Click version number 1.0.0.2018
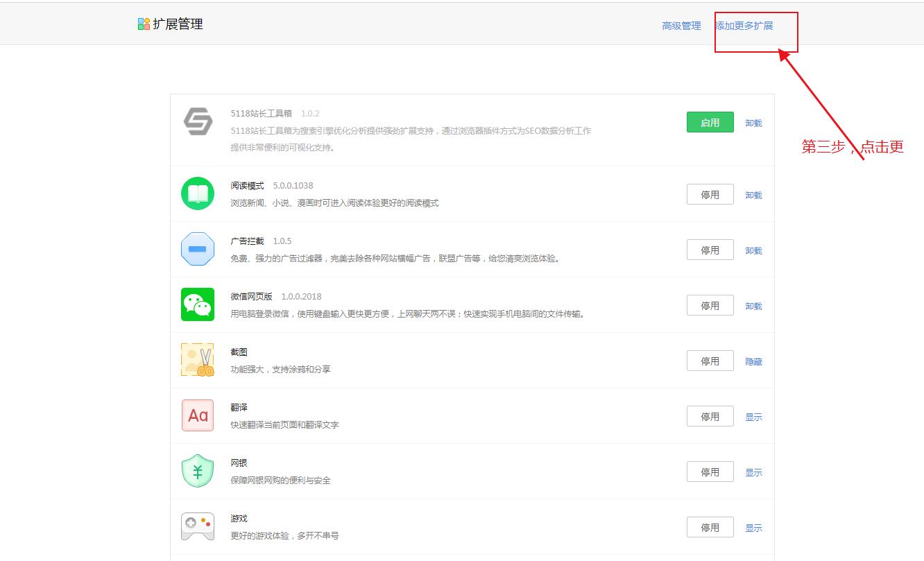The height and width of the screenshot is (561, 924). (301, 296)
